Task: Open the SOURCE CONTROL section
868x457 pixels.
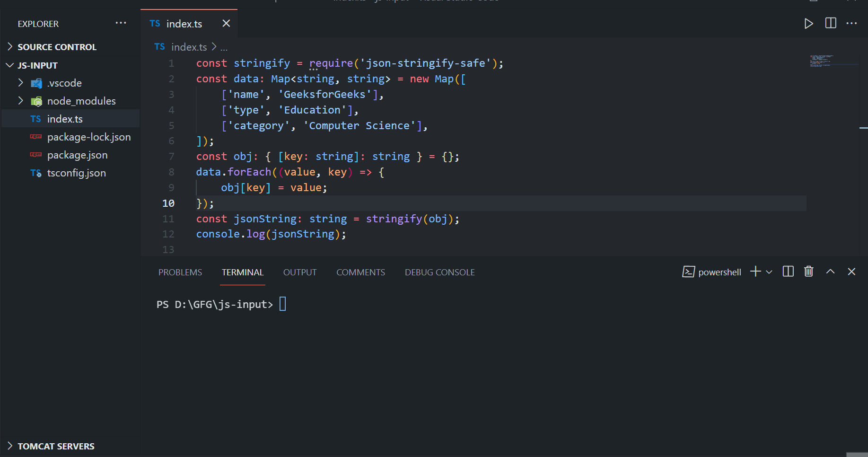Action: pyautogui.click(x=57, y=46)
